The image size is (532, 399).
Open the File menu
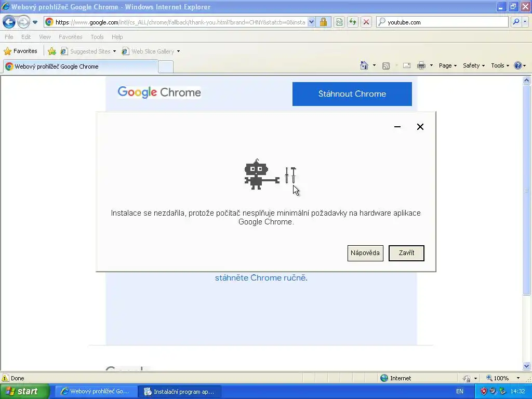click(9, 37)
